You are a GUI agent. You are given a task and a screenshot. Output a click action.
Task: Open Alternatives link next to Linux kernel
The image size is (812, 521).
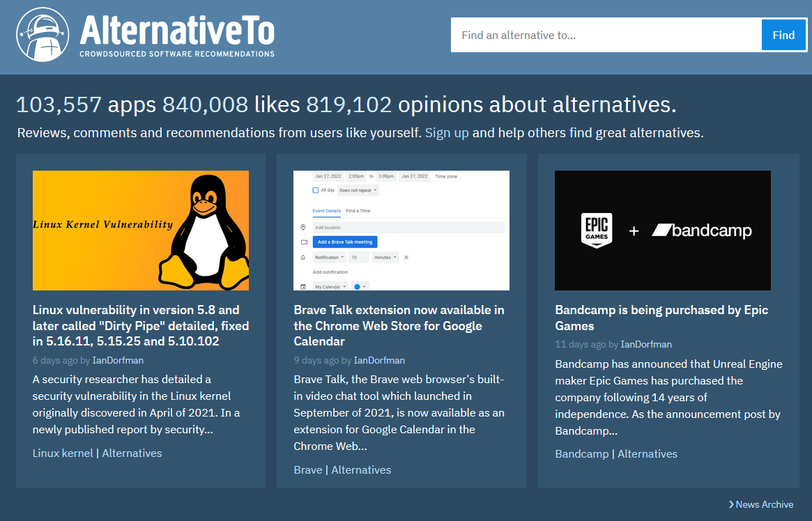point(132,453)
